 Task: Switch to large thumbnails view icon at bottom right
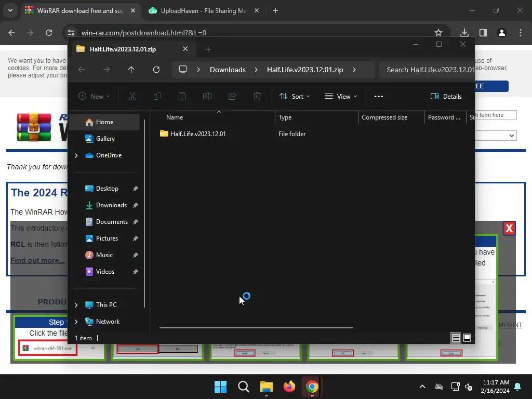467,338
